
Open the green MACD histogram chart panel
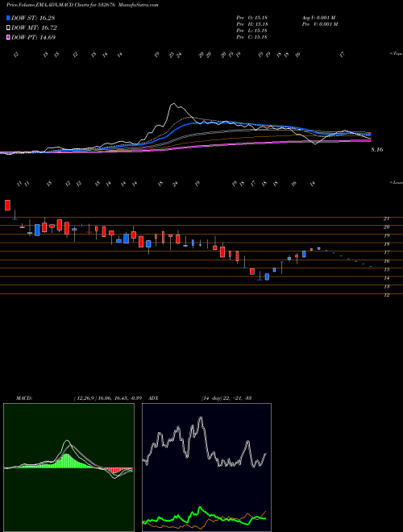69,468
